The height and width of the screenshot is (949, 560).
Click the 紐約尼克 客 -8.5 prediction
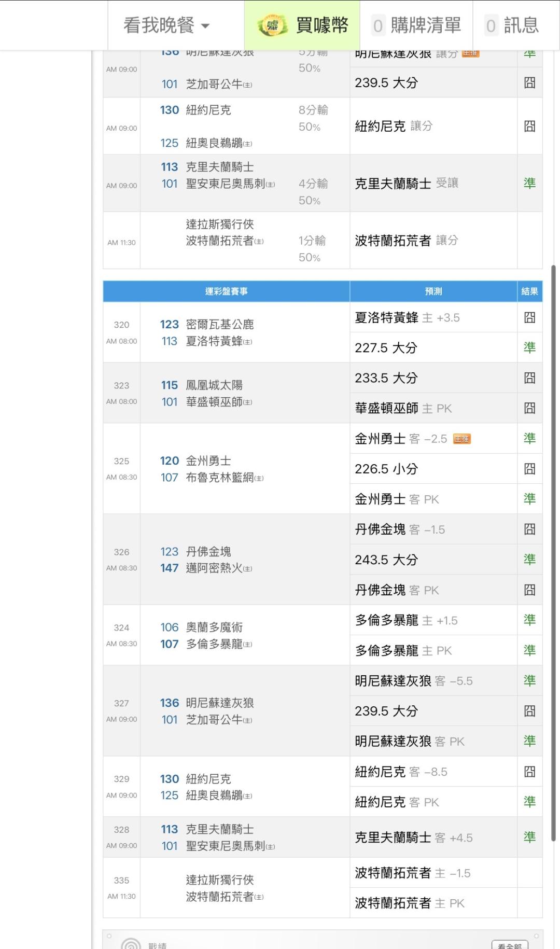point(401,772)
